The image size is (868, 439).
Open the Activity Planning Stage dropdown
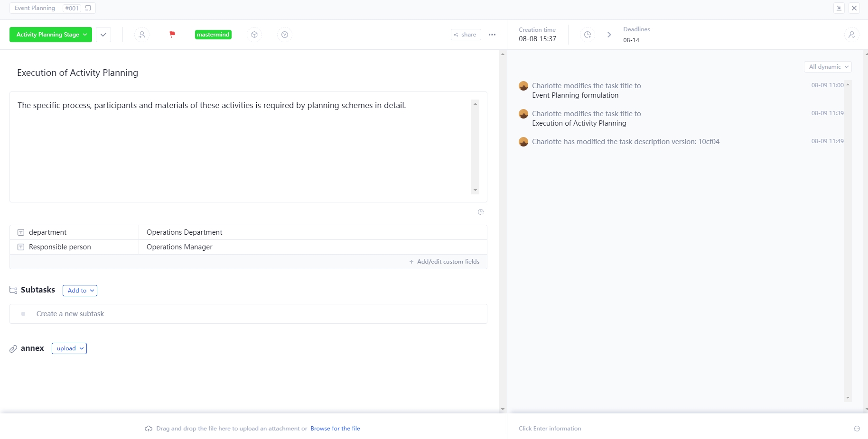pyautogui.click(x=50, y=34)
